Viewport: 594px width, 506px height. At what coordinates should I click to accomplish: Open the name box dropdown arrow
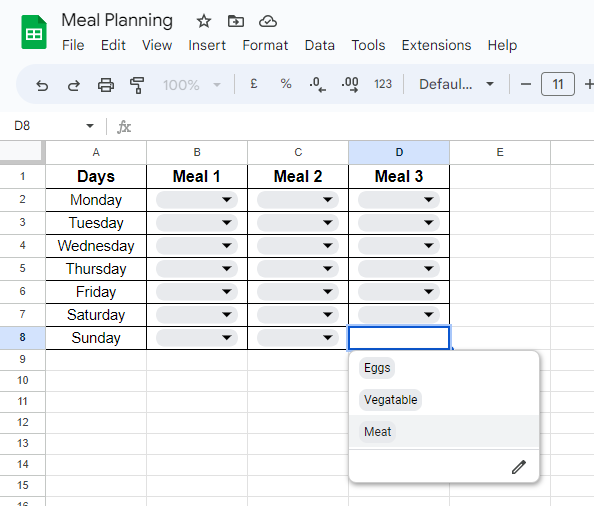point(90,126)
